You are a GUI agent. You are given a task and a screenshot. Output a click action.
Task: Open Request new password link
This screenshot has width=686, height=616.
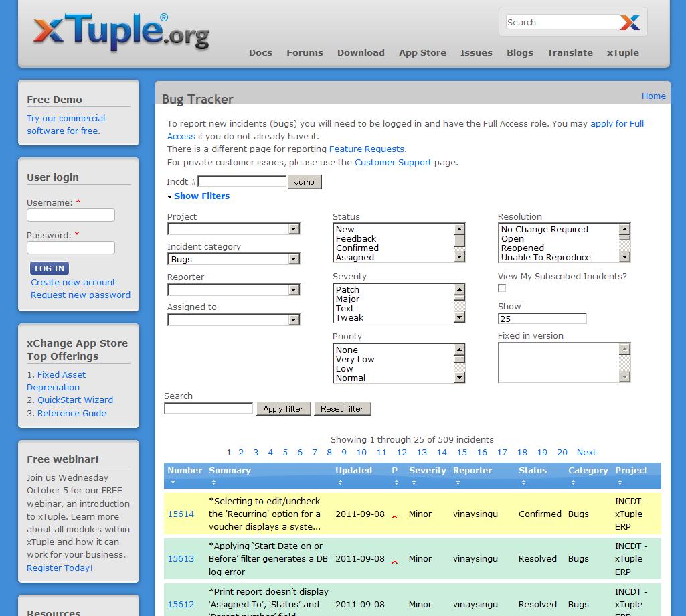pos(80,295)
